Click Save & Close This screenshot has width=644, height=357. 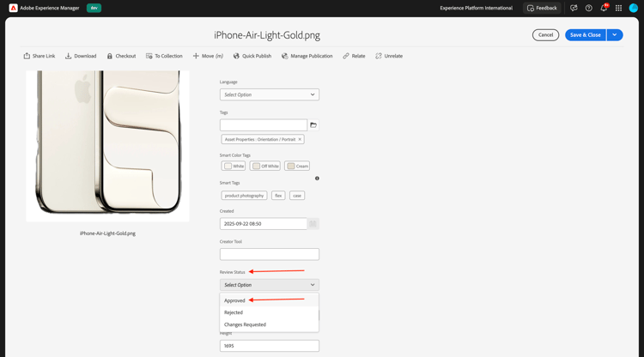[x=586, y=35]
